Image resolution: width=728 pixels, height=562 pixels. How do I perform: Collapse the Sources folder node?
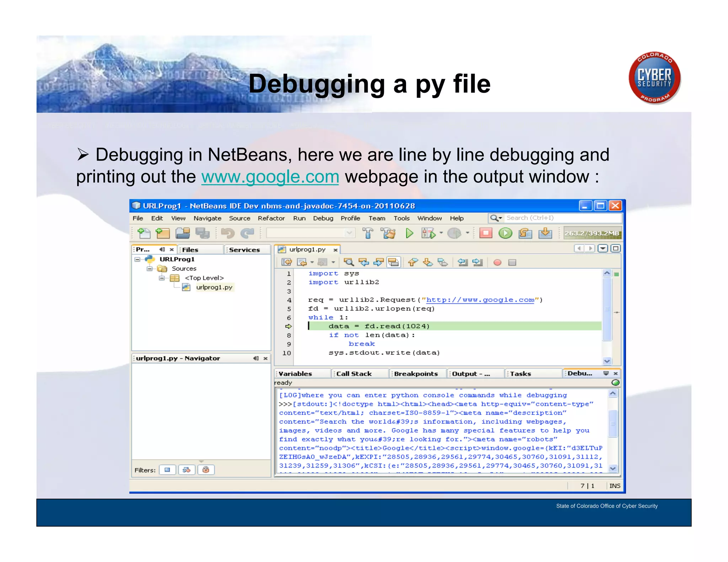150,269
